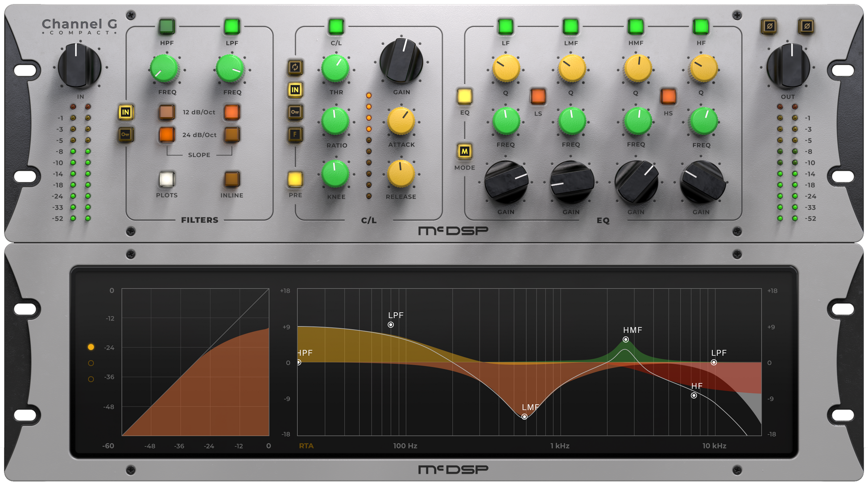Viewport: 868px width, 485px height.
Task: Toggle the compressor section IN button
Action: coord(295,90)
